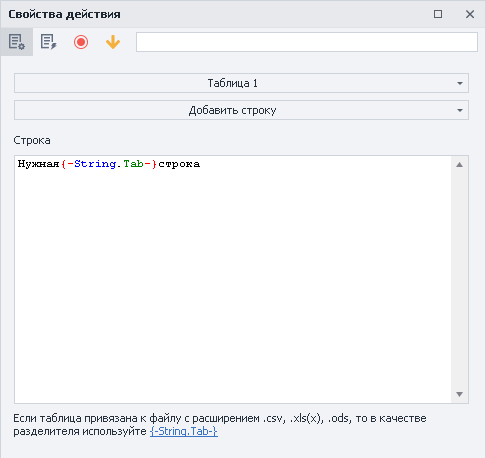Click the arrow on the Добавить строку combo box
486x458 pixels.
[x=460, y=110]
